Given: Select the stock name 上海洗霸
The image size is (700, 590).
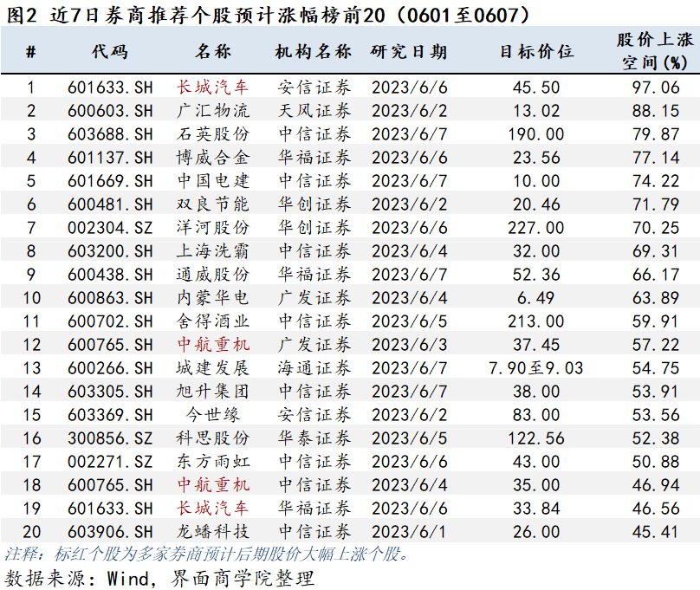Looking at the screenshot, I should coord(213,251).
